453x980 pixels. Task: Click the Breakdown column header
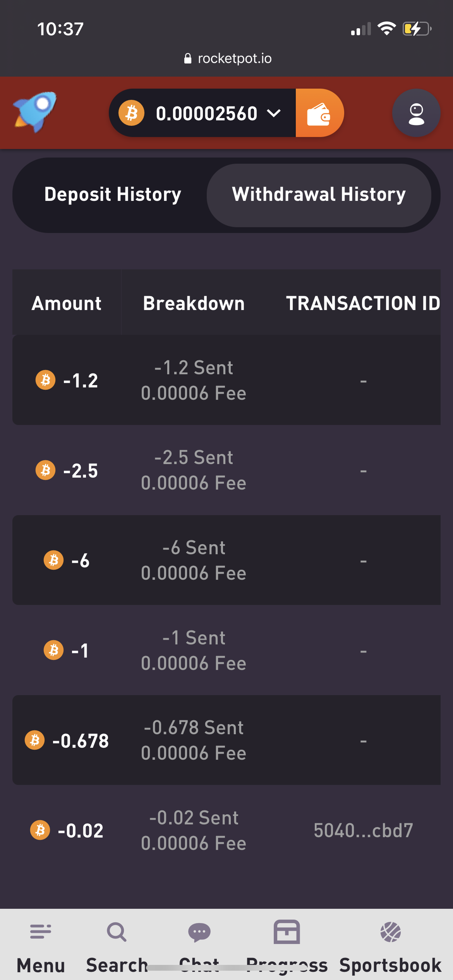pyautogui.click(x=194, y=303)
